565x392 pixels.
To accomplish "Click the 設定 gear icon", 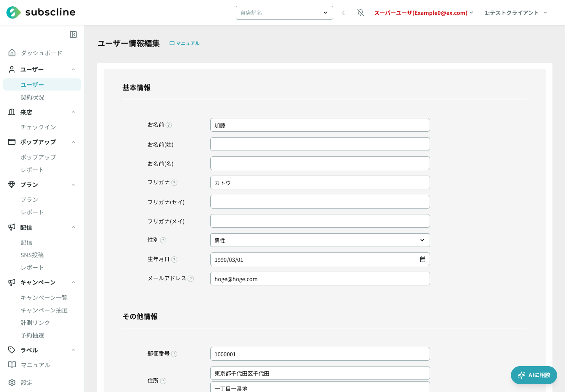I will coord(12,383).
